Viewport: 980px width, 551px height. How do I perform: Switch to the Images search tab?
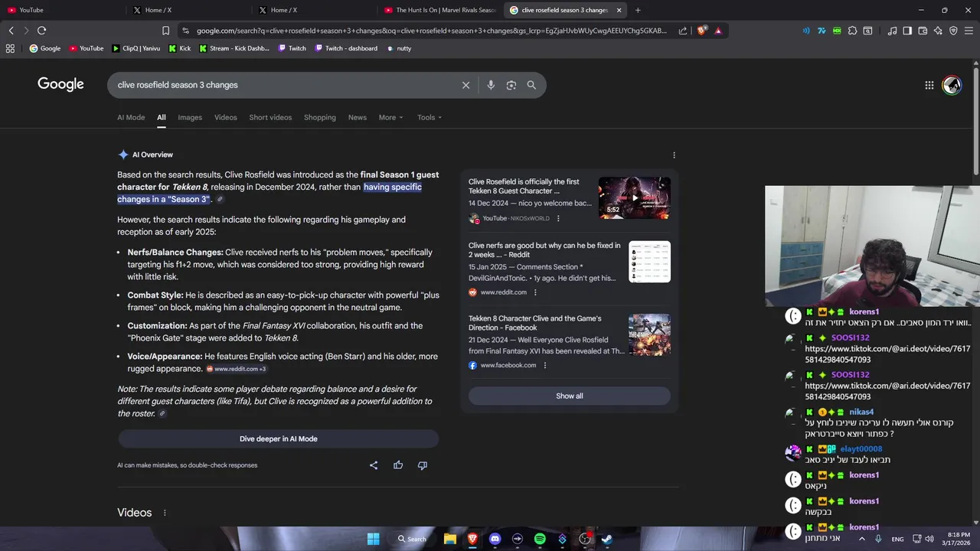pyautogui.click(x=190, y=117)
